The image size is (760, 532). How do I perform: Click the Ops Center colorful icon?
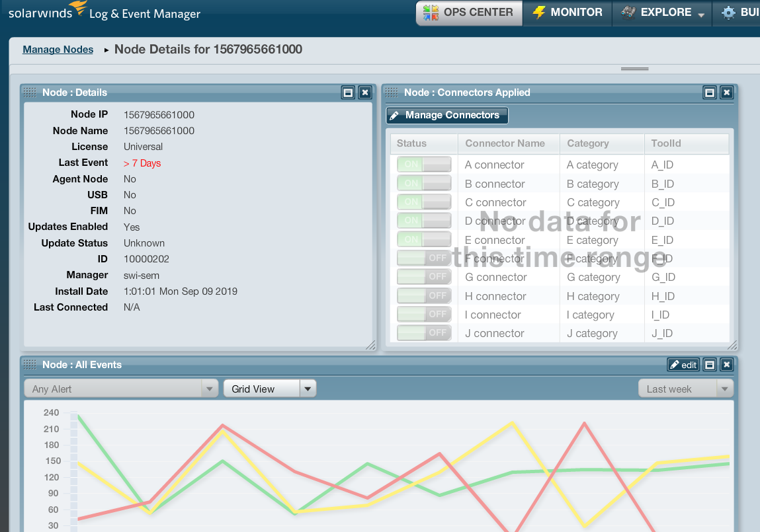[431, 13]
